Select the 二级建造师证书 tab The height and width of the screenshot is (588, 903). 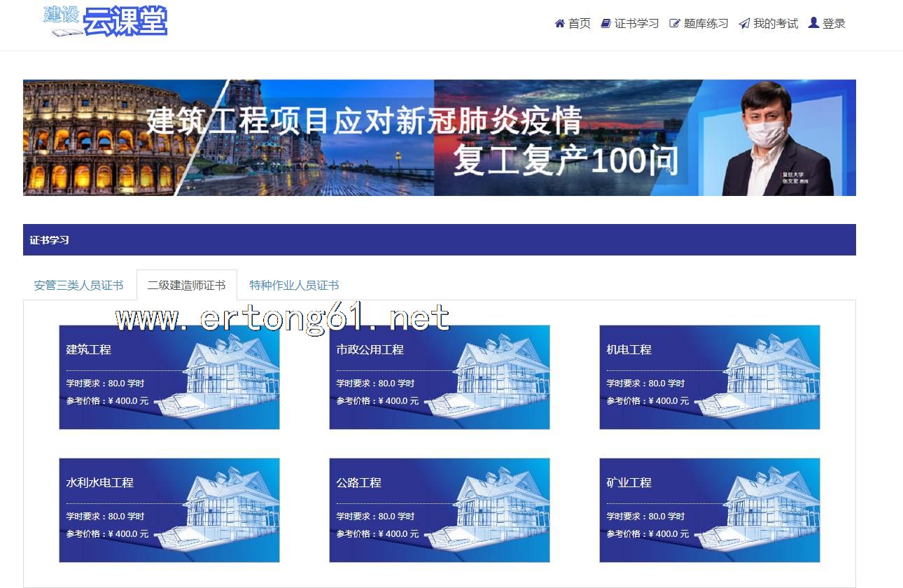coord(186,286)
